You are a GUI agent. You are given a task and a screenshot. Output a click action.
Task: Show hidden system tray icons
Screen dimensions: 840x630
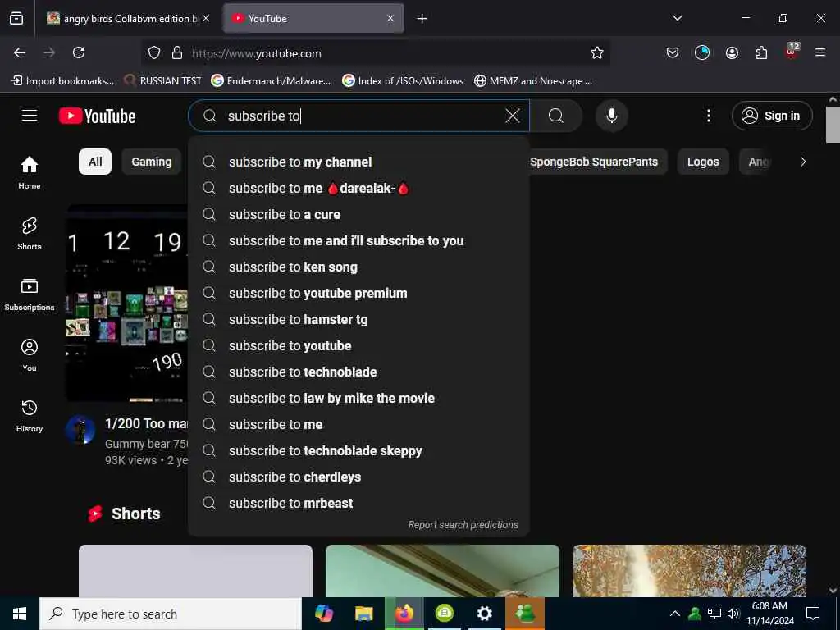[x=675, y=614]
